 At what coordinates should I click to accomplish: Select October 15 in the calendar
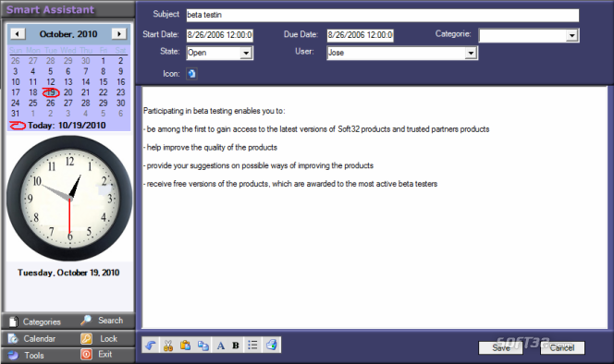pos(103,82)
